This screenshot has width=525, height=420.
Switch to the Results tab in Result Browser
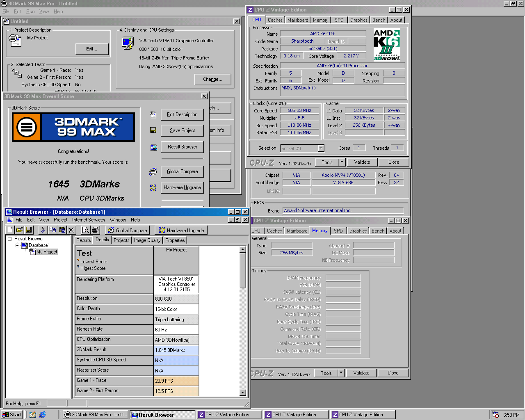83,240
